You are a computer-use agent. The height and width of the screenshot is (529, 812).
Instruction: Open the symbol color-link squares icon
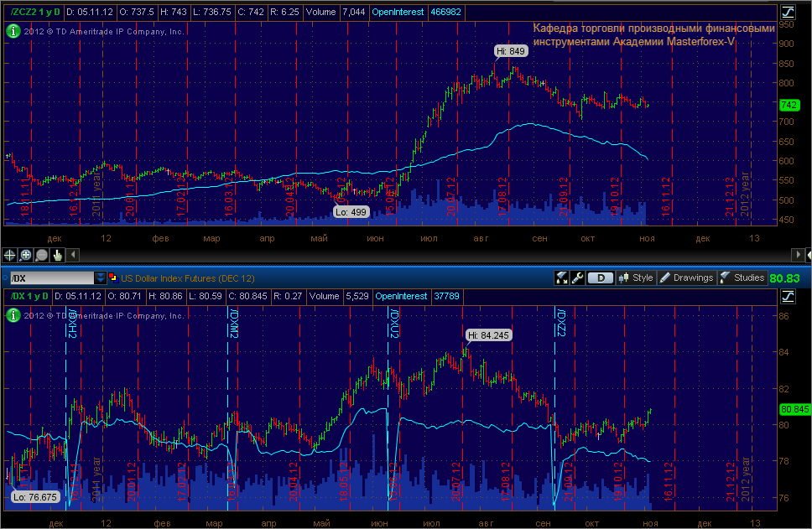click(113, 278)
